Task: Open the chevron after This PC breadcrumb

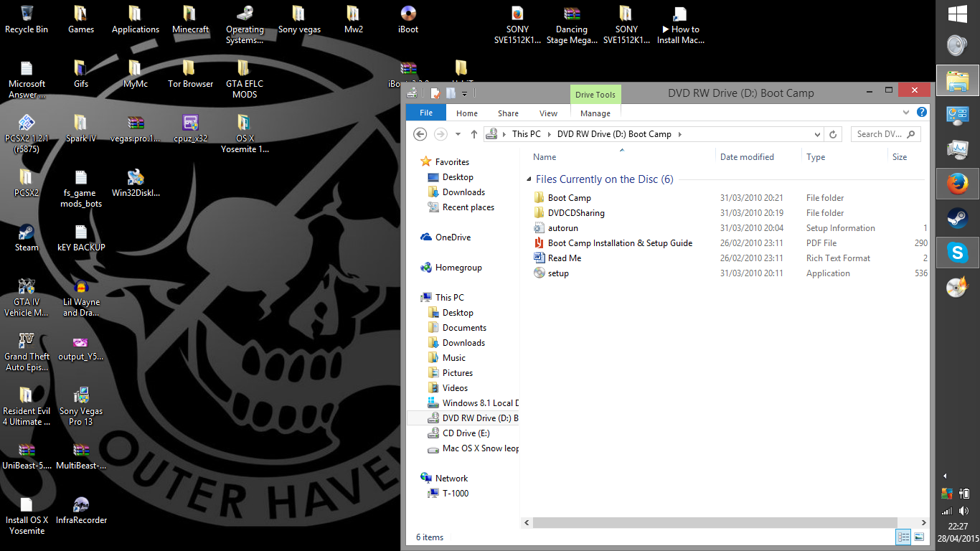Action: [x=549, y=134]
